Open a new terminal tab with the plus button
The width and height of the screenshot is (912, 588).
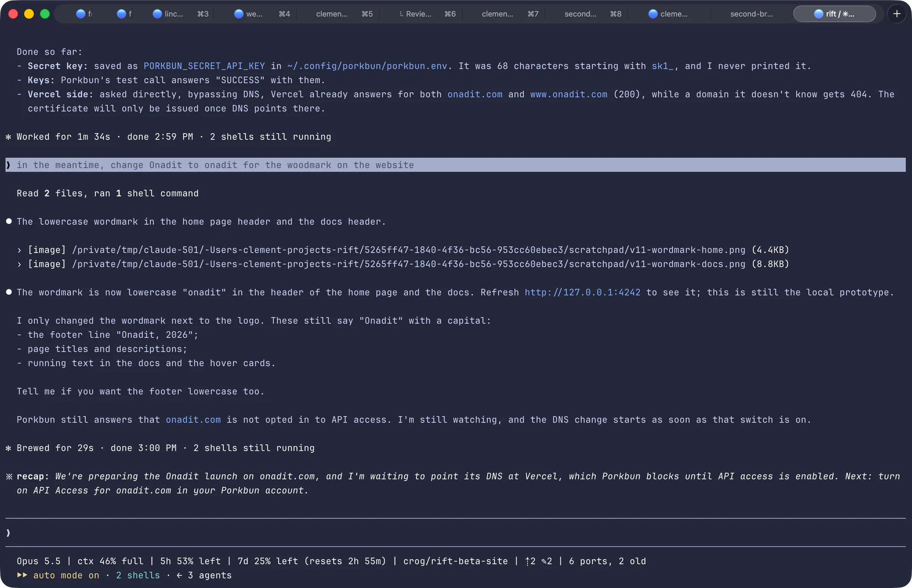click(x=896, y=14)
